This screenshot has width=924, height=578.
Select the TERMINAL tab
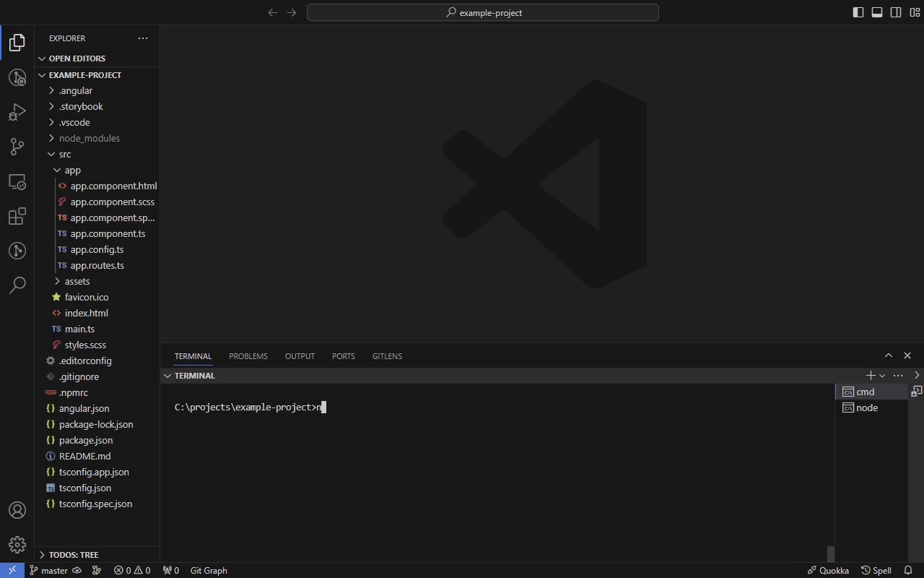tap(193, 356)
